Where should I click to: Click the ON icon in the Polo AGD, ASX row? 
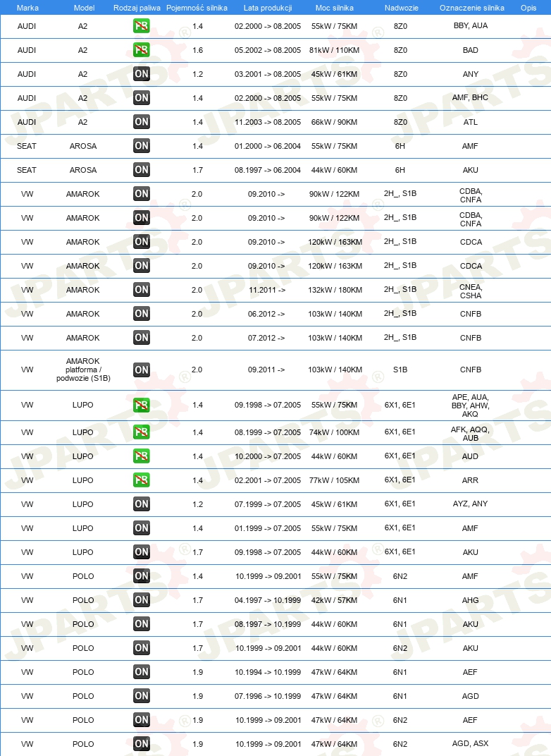point(141,743)
